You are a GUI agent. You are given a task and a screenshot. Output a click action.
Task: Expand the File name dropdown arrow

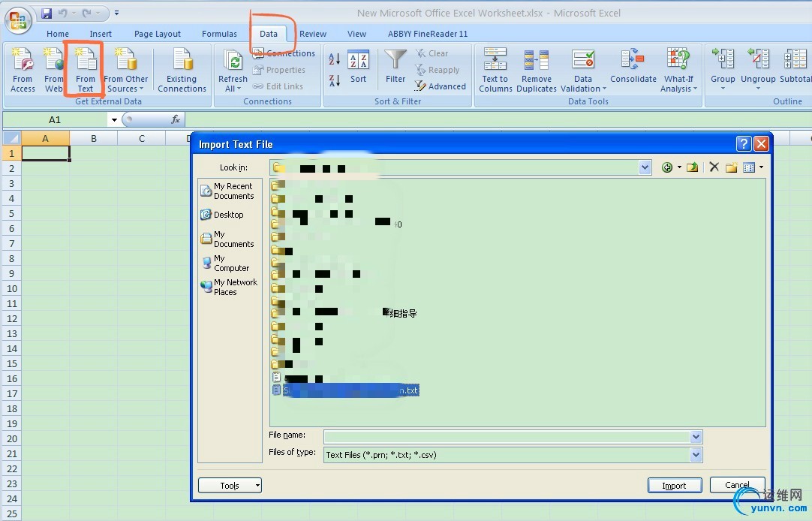[x=696, y=437]
